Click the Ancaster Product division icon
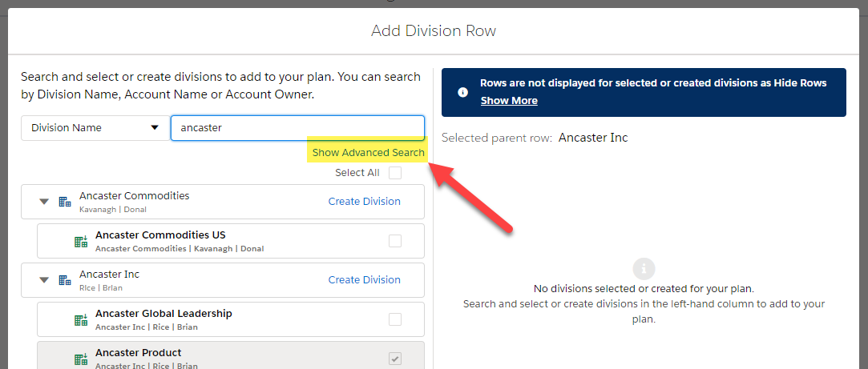Screen dimensions: 868x369 tap(82, 359)
